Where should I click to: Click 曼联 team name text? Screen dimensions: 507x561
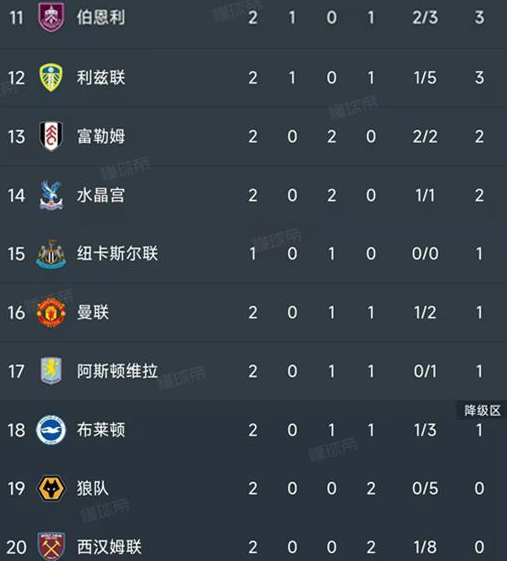pyautogui.click(x=93, y=312)
